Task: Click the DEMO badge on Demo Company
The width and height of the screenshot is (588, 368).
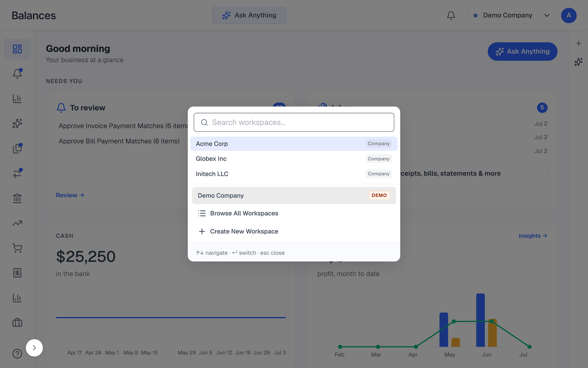Action: 379,196
